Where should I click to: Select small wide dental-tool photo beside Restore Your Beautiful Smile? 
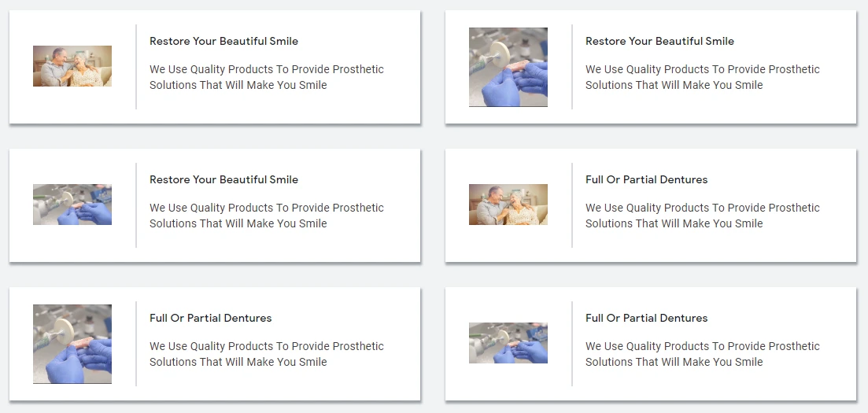72,205
